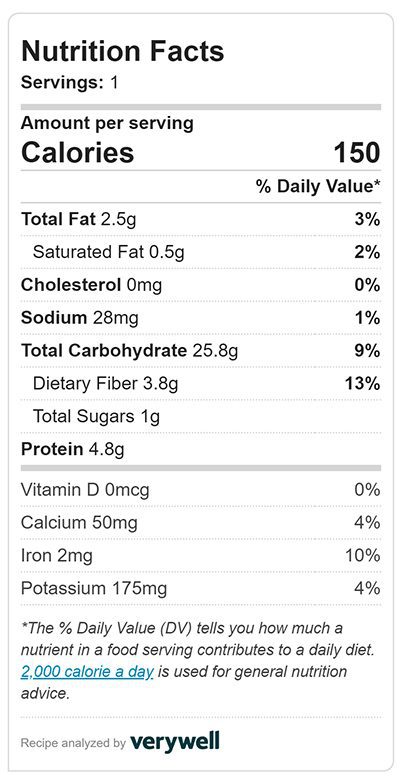Select Total Carbohydrate 25.8g row
The width and height of the screenshot is (400, 777).
coord(201,350)
